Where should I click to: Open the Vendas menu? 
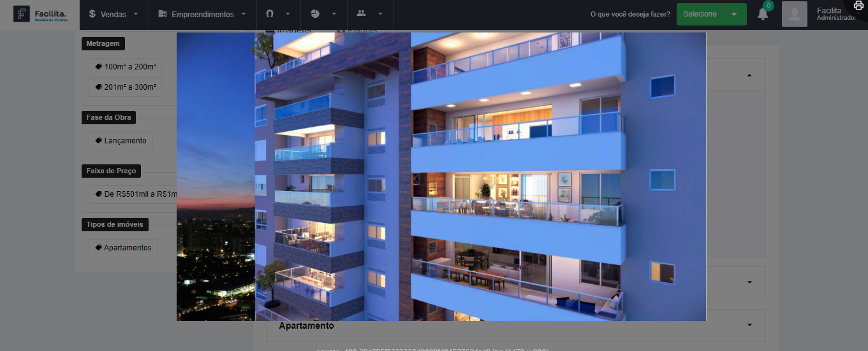click(x=114, y=14)
